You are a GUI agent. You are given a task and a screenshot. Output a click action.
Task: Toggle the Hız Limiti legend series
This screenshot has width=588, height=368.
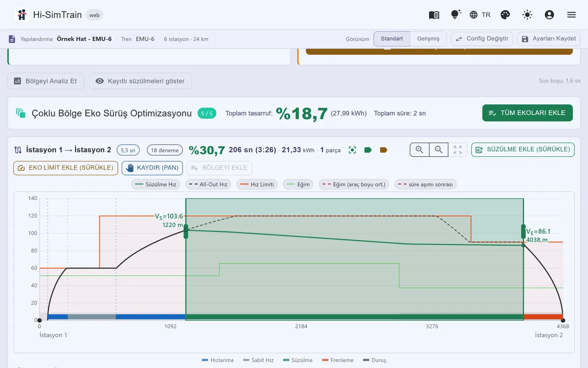tap(258, 184)
